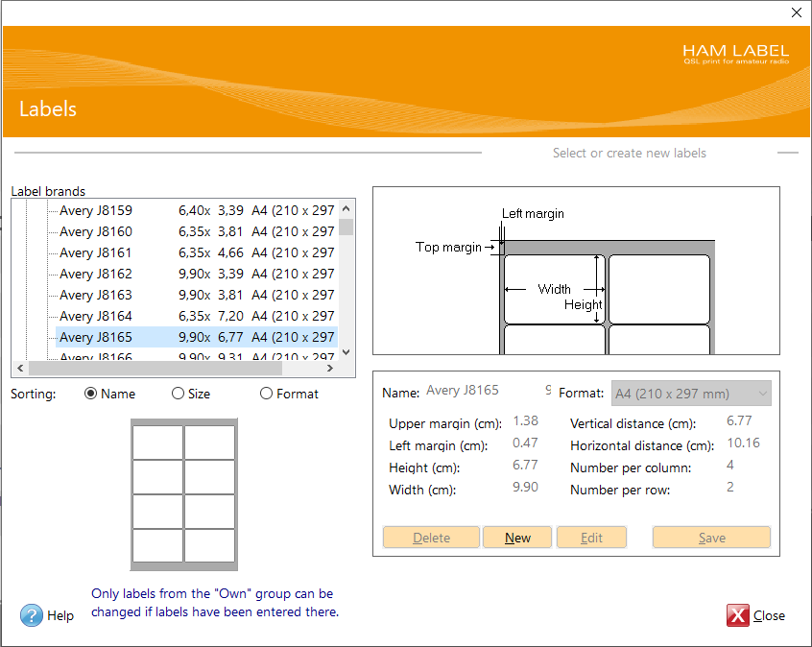Click the Name field showing Avery J8165
The height and width of the screenshot is (647, 812).
coord(488,390)
